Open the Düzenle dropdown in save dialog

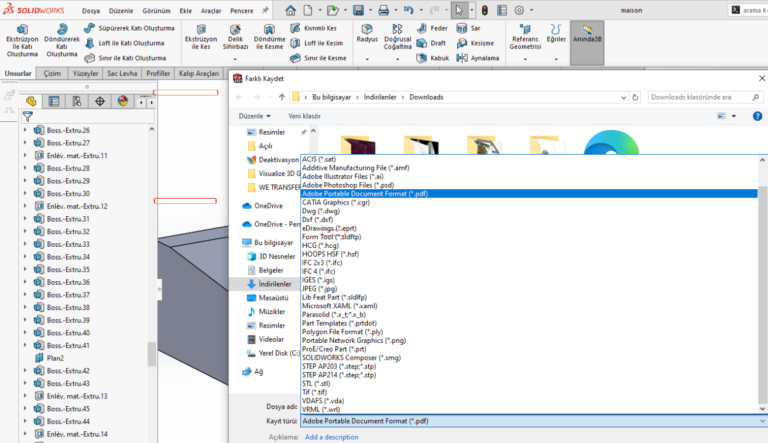252,116
